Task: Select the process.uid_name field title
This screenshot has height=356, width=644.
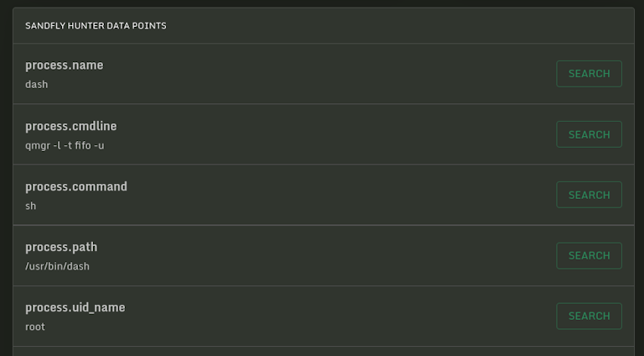Action: [75, 307]
